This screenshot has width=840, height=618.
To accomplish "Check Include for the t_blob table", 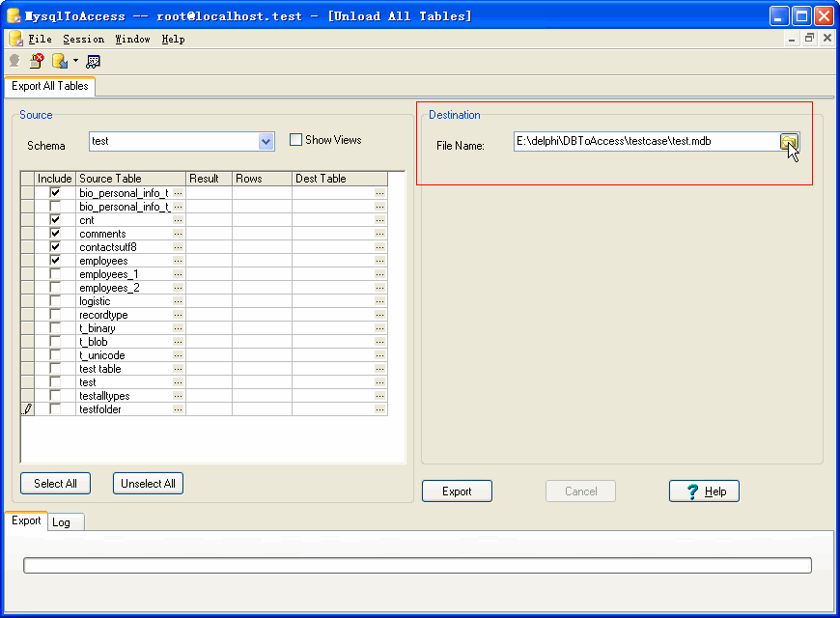I will coord(55,342).
